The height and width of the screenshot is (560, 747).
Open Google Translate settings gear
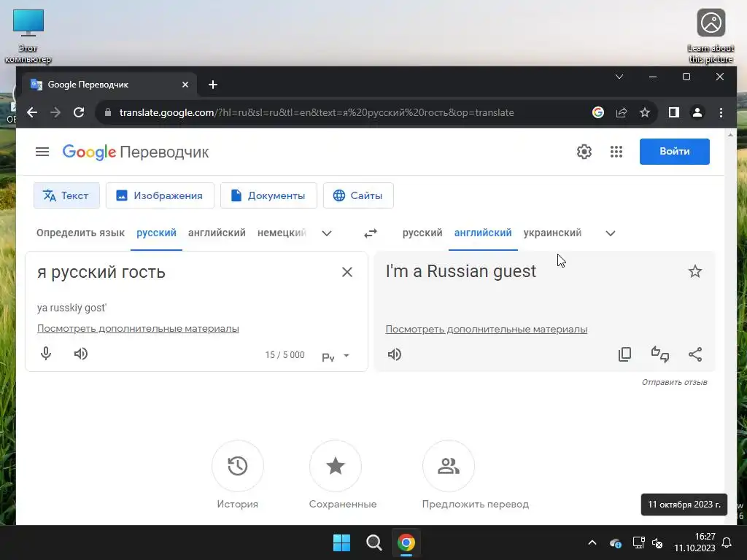click(584, 152)
